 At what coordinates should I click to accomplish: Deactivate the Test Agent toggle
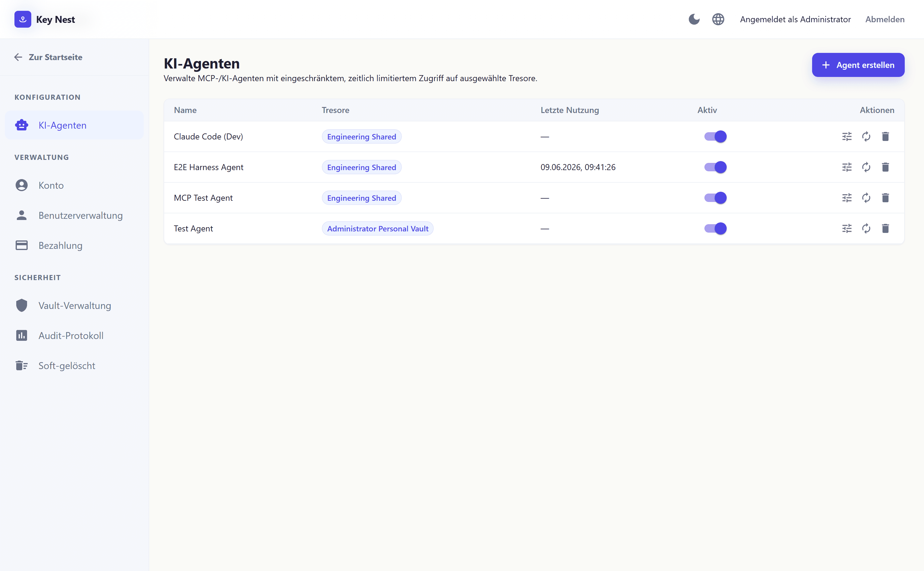coord(715,228)
